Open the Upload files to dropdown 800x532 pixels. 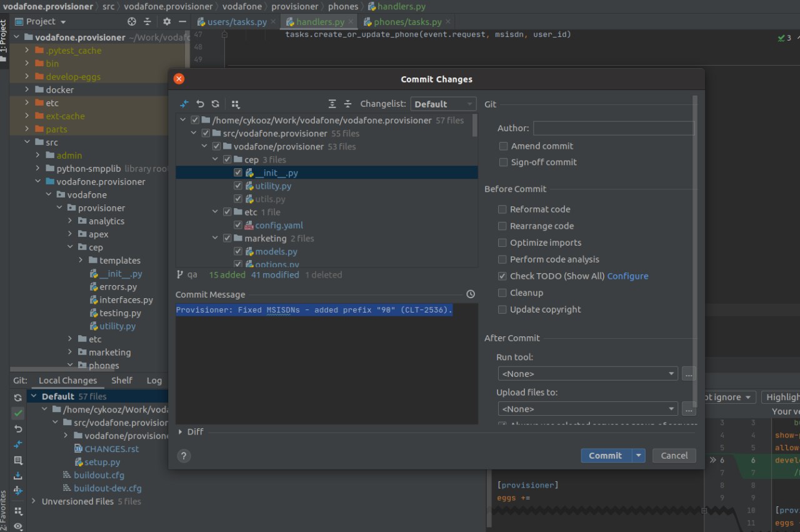[587, 409]
